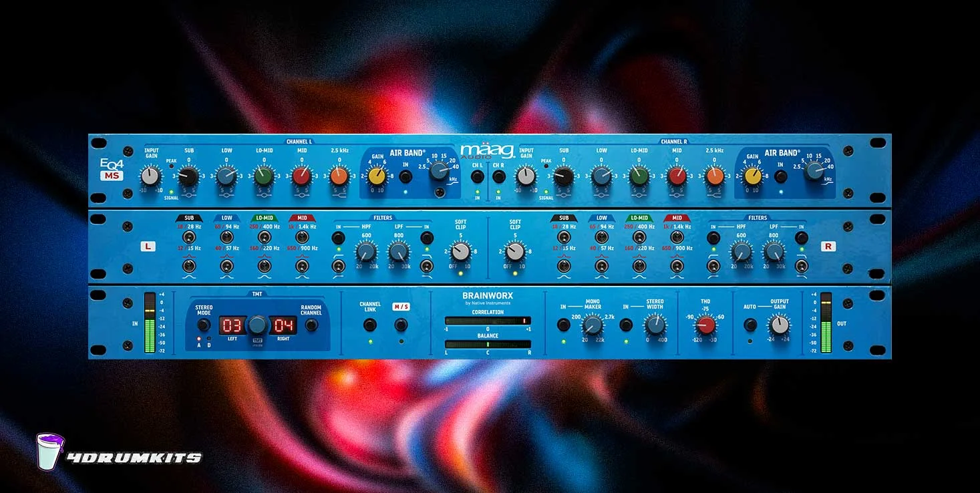Screen dimensions: 980x493
Task: Adjust the blue LOW knob on Channel L
Action: 226,176
